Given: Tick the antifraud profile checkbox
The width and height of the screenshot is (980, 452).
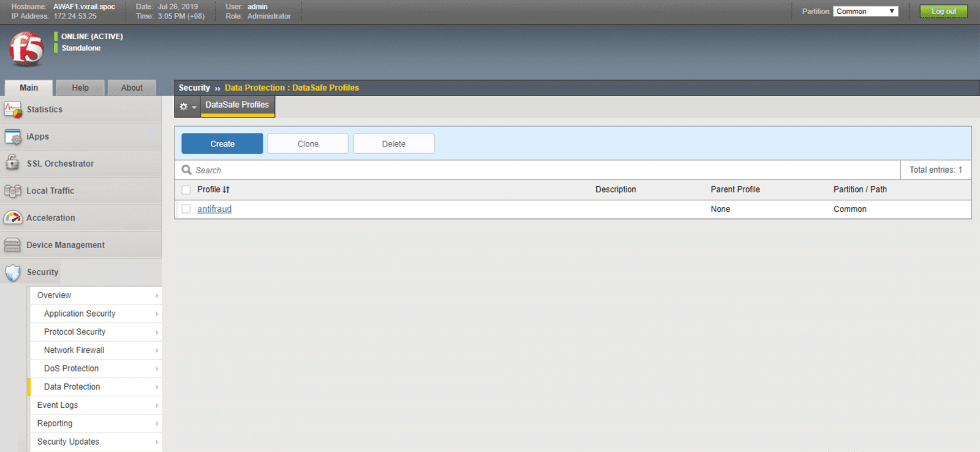Looking at the screenshot, I should coord(186,209).
